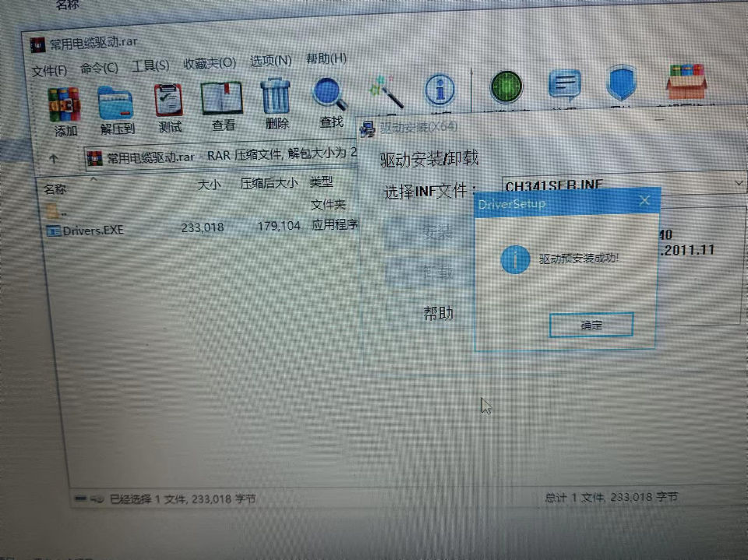Image resolution: width=748 pixels, height=560 pixels.
Task: Open the Commands (命令) menu
Action: [99, 69]
